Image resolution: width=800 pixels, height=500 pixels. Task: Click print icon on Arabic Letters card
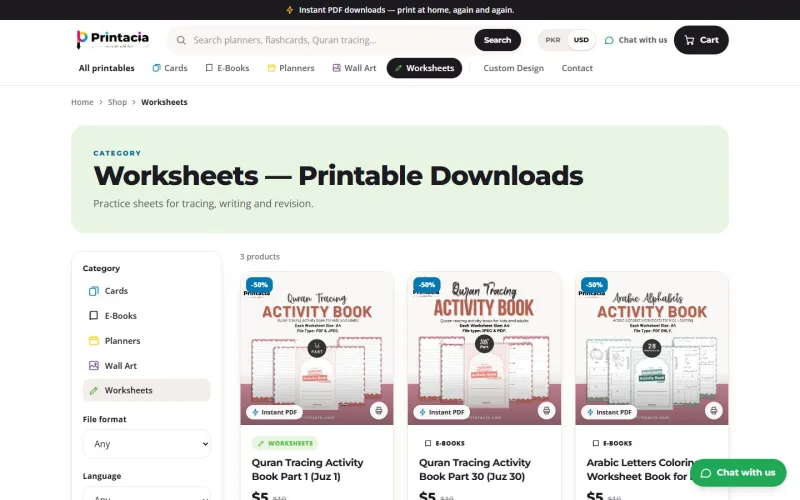713,411
